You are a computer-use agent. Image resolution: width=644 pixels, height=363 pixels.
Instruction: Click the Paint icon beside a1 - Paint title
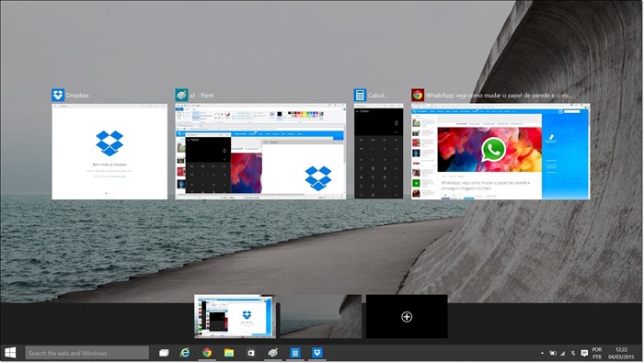pyautogui.click(x=181, y=95)
